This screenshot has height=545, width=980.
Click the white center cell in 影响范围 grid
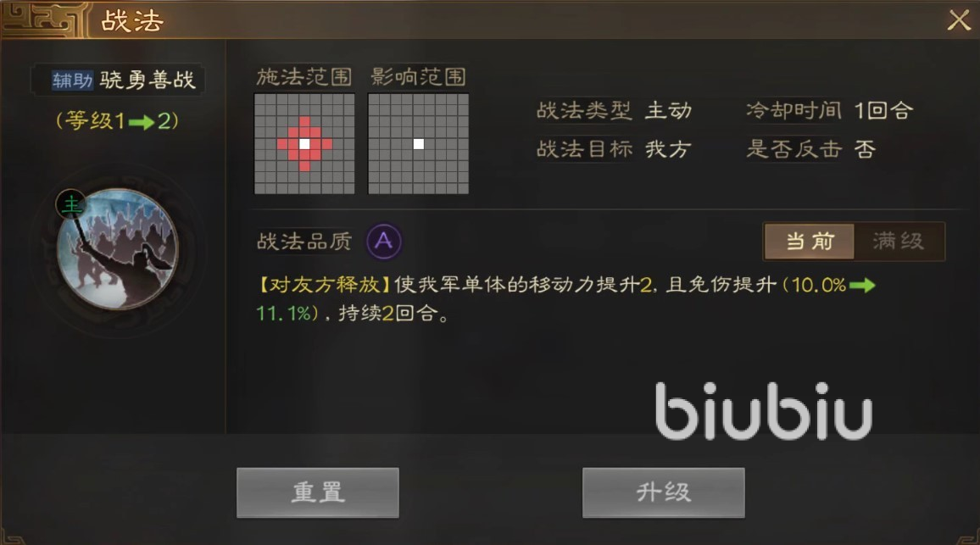point(419,144)
